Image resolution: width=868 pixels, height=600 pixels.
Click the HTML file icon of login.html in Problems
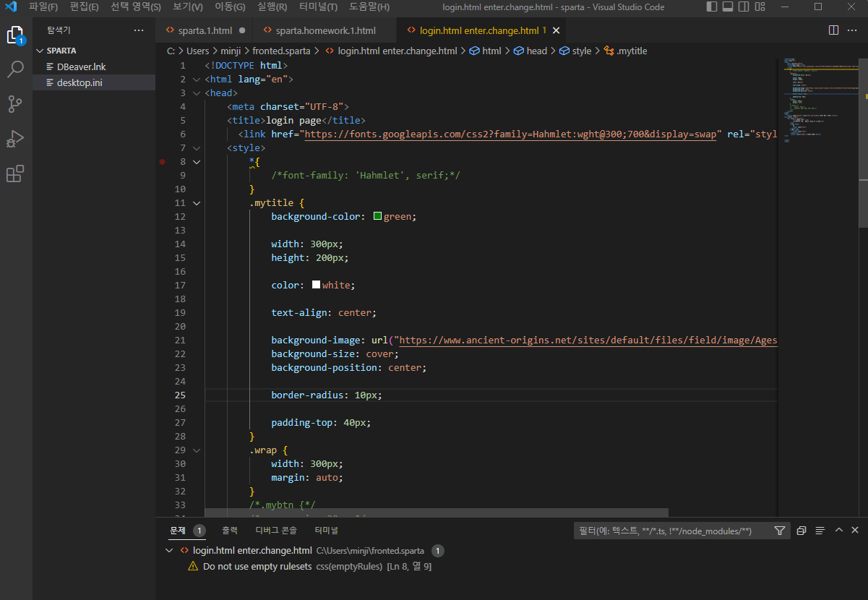tap(185, 551)
